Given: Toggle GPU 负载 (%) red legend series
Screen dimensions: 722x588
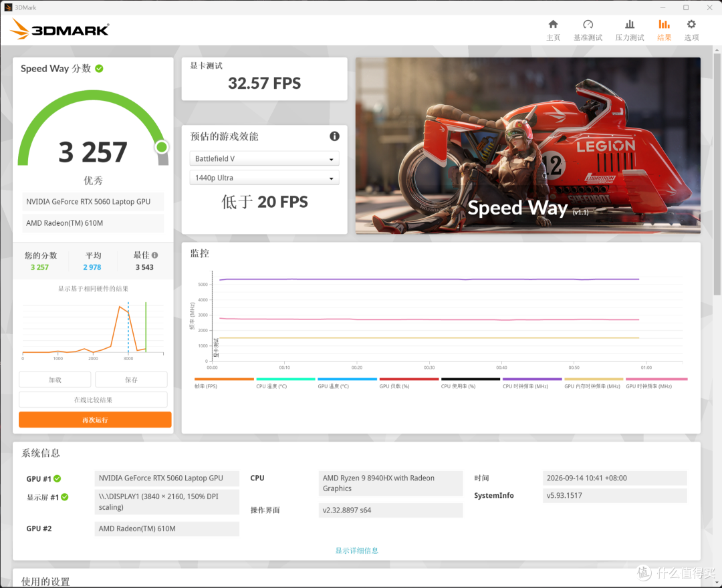Looking at the screenshot, I should coord(409,382).
